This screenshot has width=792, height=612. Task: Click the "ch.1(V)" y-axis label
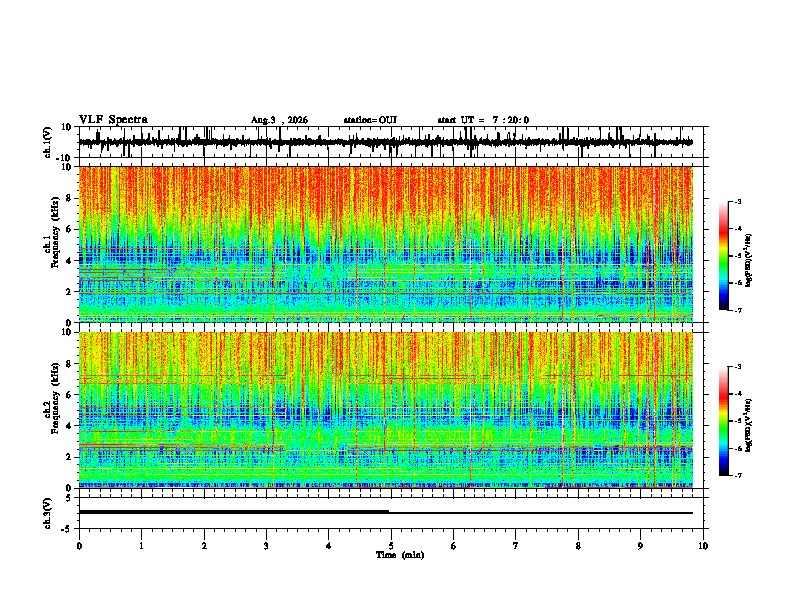pyautogui.click(x=47, y=142)
